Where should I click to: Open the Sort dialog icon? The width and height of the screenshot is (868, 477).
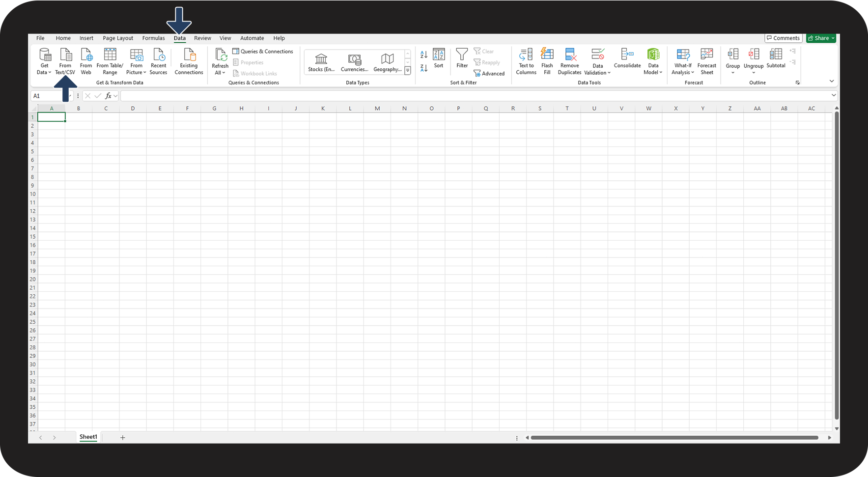tap(439, 55)
